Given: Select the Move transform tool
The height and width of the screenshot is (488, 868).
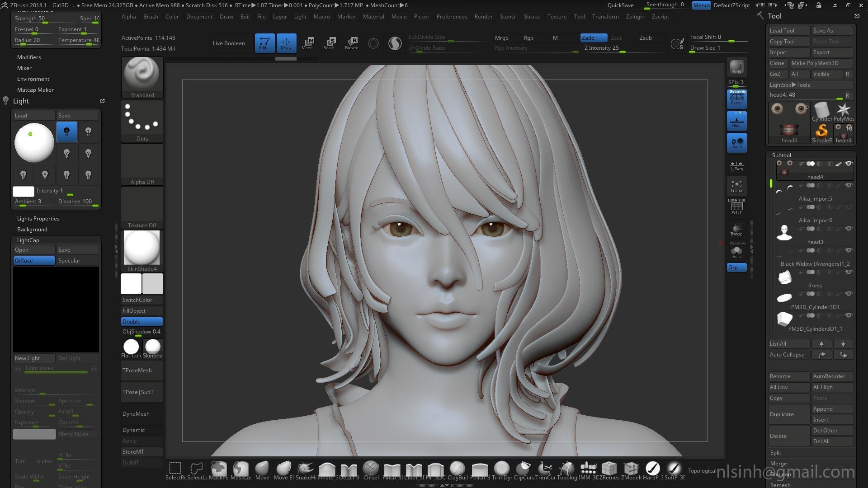Looking at the screenshot, I should (307, 43).
